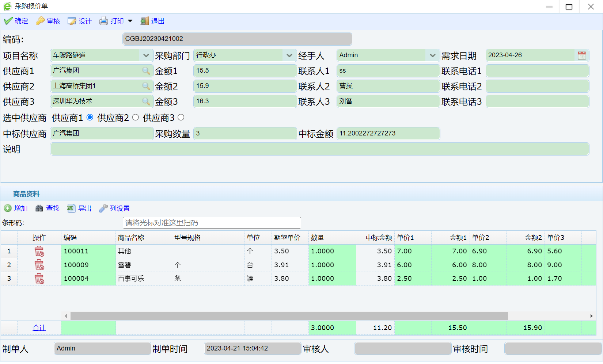Viewport: 603px width, 364px height.
Task: Click the 商品资料 tab header
Action: pos(26,194)
